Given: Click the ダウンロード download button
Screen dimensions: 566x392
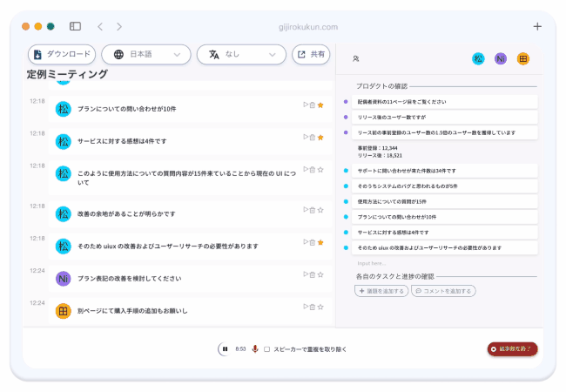Looking at the screenshot, I should point(61,54).
